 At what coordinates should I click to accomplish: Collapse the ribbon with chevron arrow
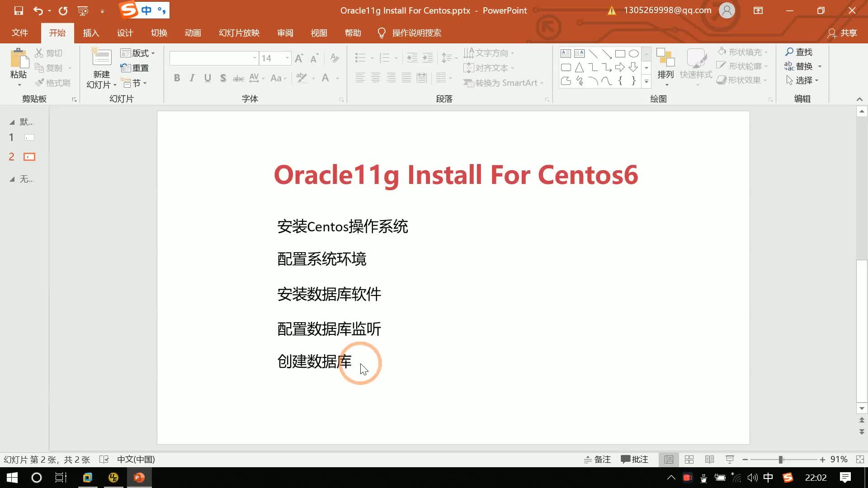pos(859,99)
